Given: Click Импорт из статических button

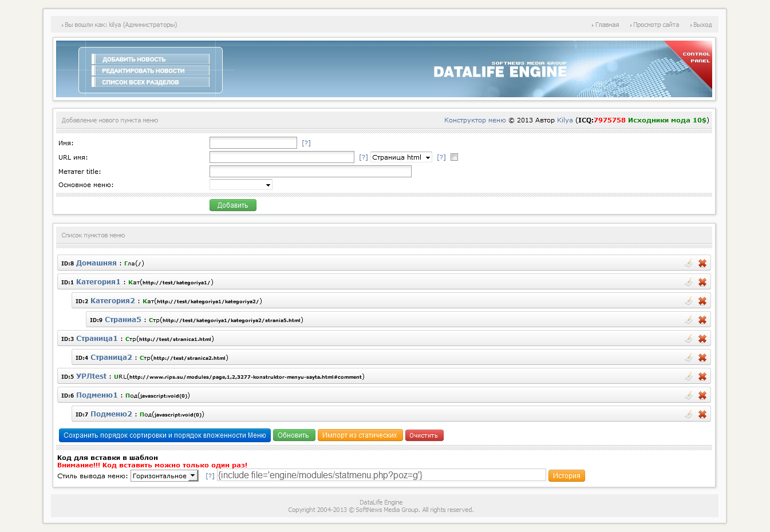Looking at the screenshot, I should click(360, 435).
